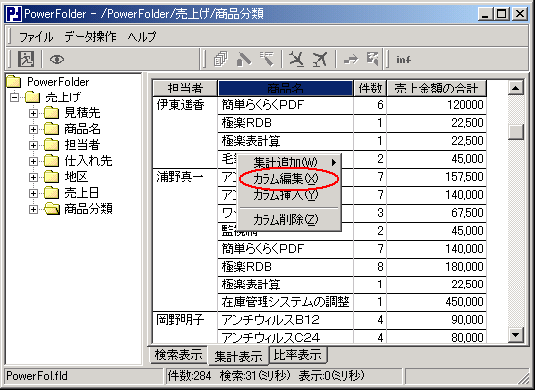The height and width of the screenshot is (390, 535).
Task: Select the PowerFolder root tree item
Action: pos(58,82)
